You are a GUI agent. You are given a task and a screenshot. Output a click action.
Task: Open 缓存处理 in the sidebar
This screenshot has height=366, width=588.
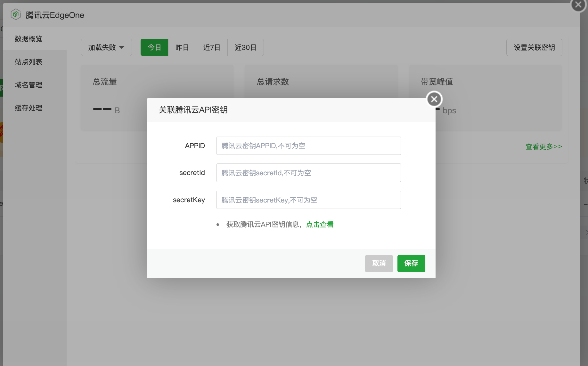(x=28, y=108)
